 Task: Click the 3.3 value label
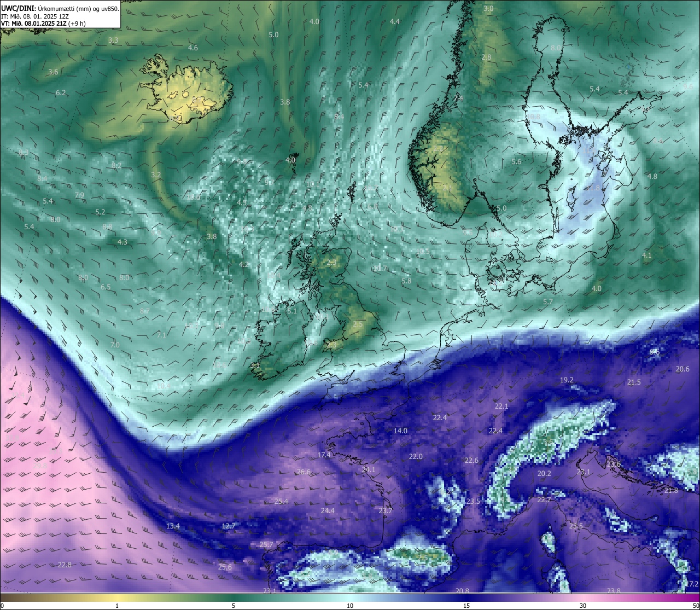coord(113,40)
